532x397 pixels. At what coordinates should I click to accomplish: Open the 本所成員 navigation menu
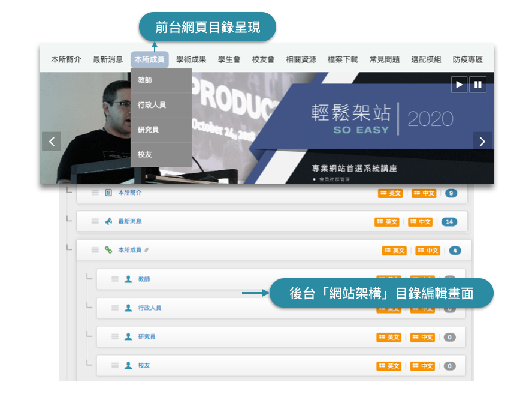click(x=149, y=59)
